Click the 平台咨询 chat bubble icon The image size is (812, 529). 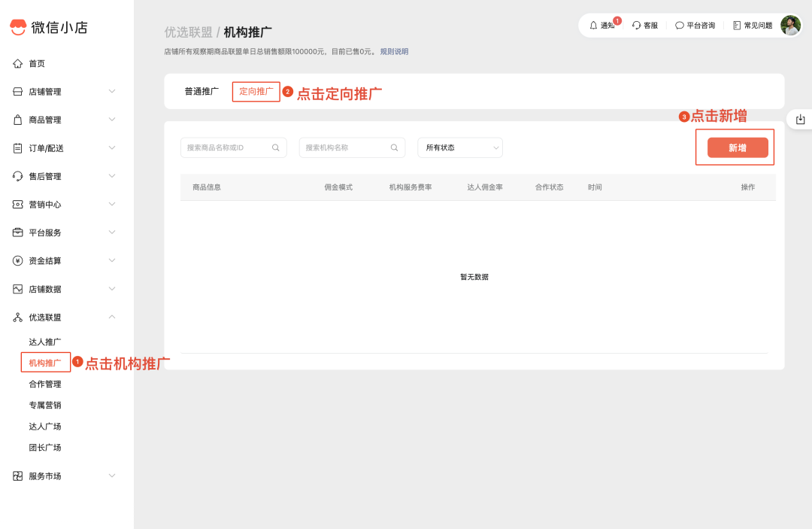pyautogui.click(x=679, y=25)
